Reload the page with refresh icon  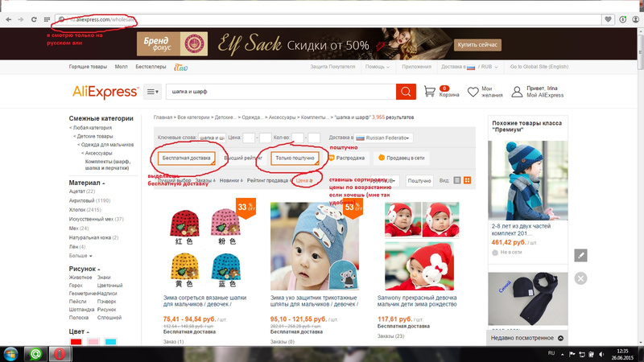pos(34,19)
